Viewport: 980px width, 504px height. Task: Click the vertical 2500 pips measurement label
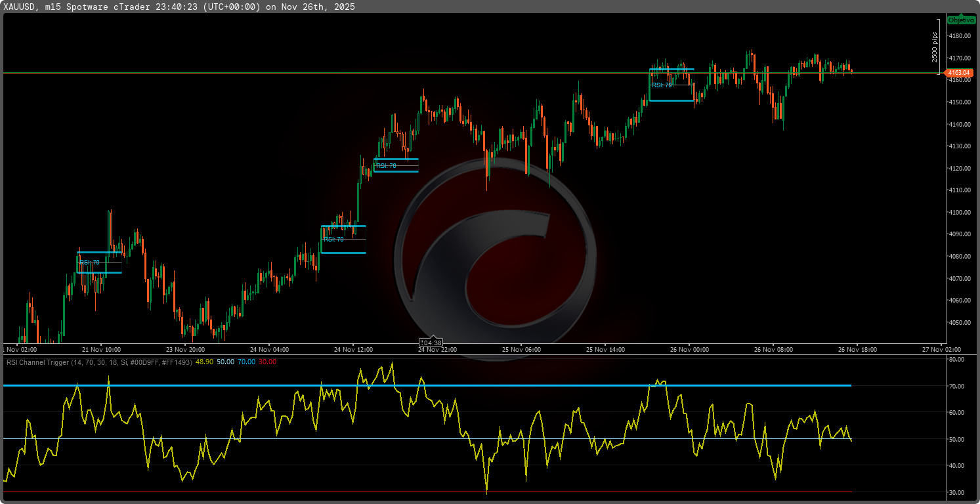(935, 48)
